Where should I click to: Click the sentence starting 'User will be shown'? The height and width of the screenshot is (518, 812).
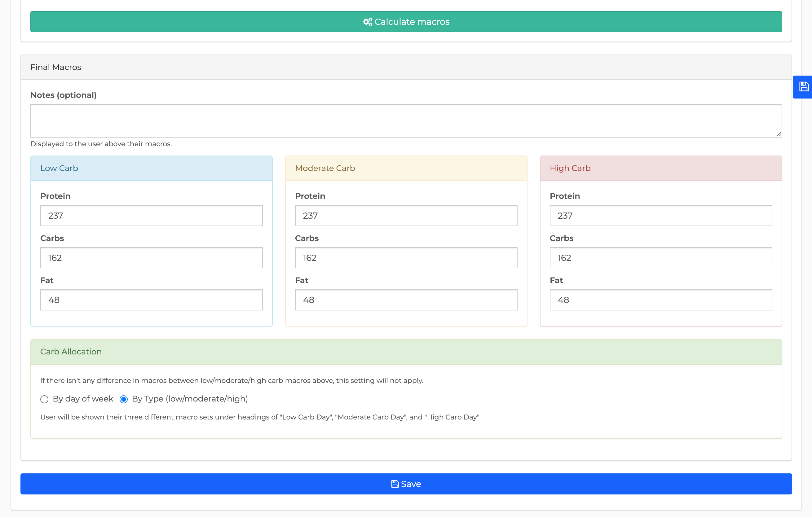pyautogui.click(x=260, y=417)
